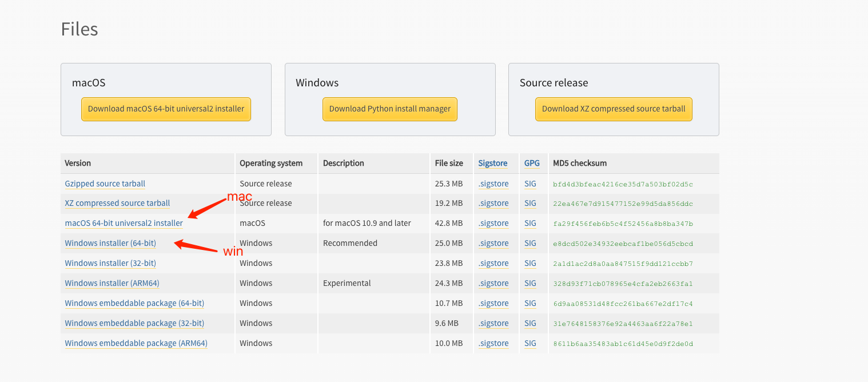The image size is (868, 382).
Task: Open Windows embeddable package (ARM64) link
Action: (x=136, y=343)
